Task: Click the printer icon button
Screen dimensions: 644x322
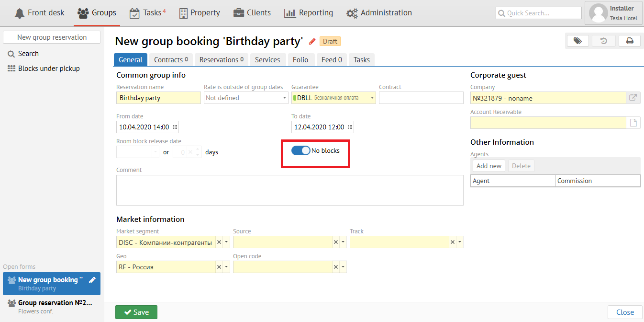Action: [x=630, y=41]
